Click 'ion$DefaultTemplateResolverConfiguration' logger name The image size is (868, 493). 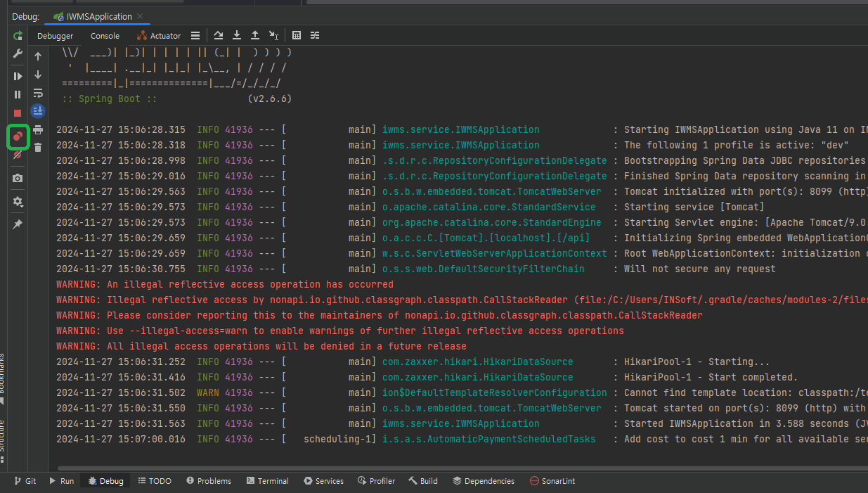[494, 392]
